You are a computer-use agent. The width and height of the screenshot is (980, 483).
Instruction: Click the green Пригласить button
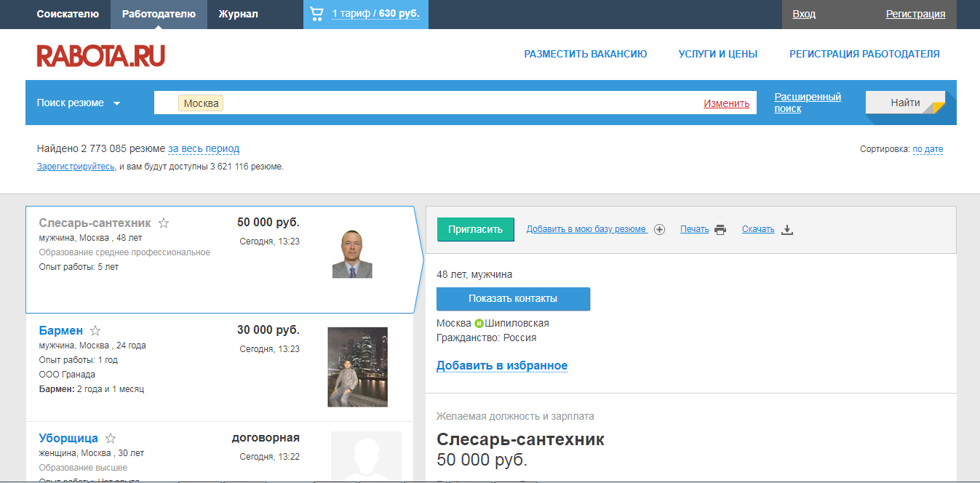coord(475,228)
